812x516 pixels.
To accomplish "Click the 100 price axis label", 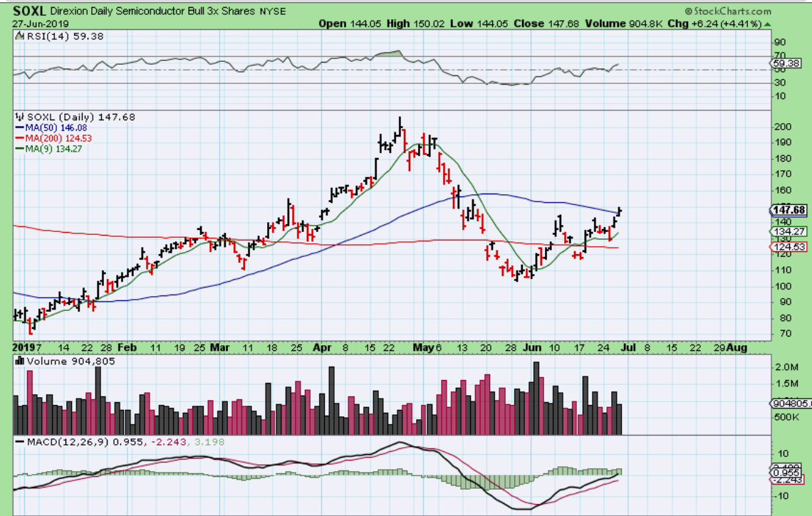I will (x=783, y=286).
